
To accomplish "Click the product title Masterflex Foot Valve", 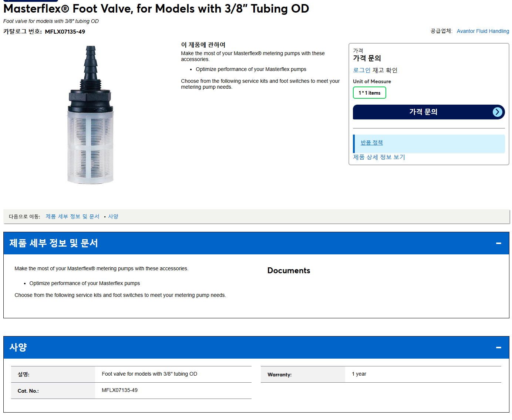I will point(156,9).
